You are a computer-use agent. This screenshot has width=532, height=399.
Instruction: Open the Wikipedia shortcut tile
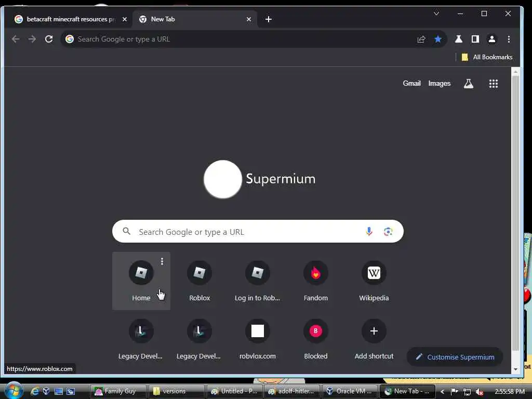pos(374,281)
